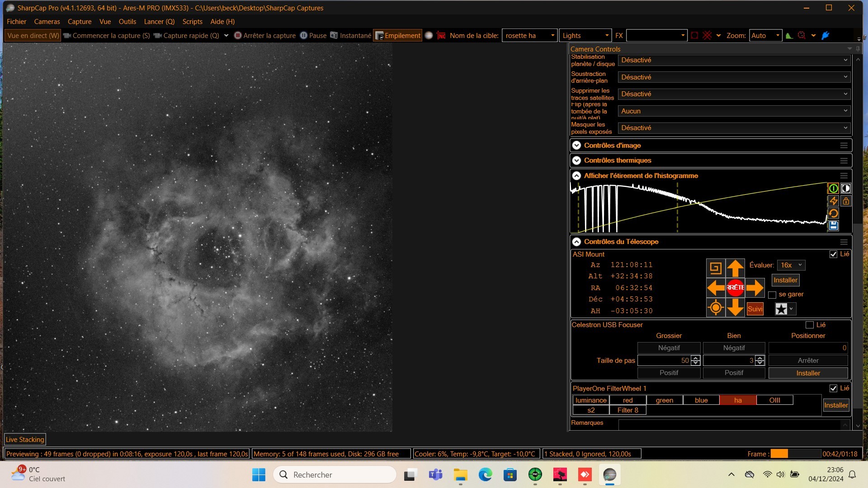Toggle the Suivi tracking button
The width and height of the screenshot is (868, 488).
[x=755, y=309]
